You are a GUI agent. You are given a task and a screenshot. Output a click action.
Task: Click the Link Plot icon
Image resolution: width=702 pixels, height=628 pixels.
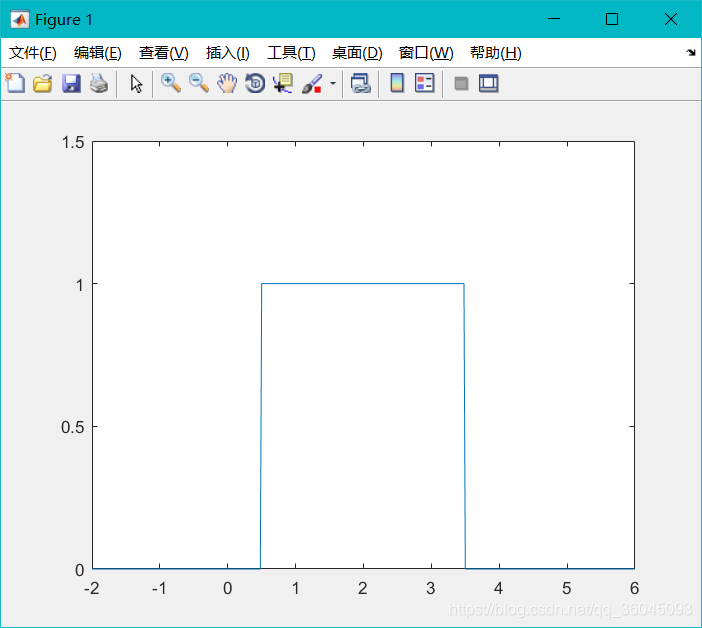361,84
